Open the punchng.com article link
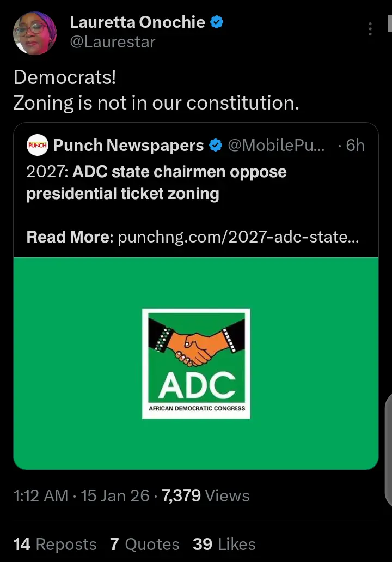The width and height of the screenshot is (392, 562). [238, 237]
